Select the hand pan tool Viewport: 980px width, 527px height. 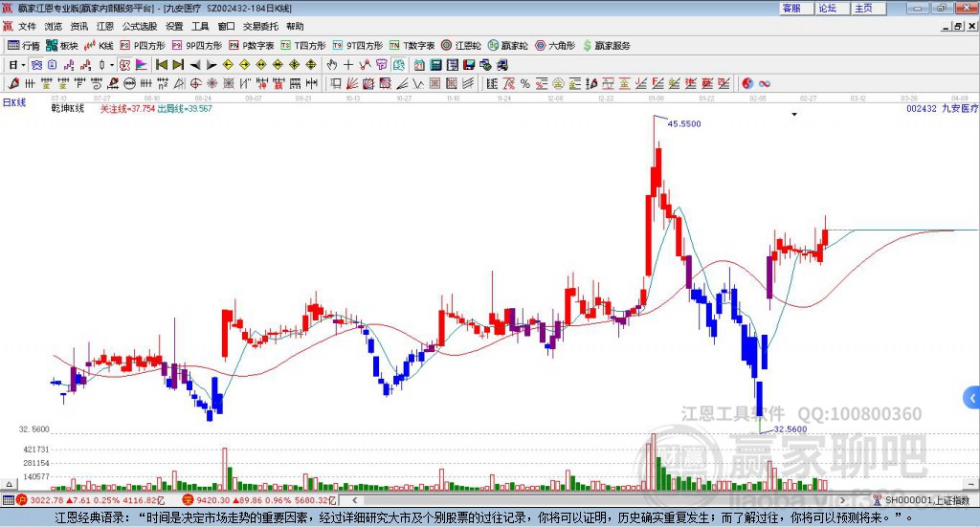point(332,65)
